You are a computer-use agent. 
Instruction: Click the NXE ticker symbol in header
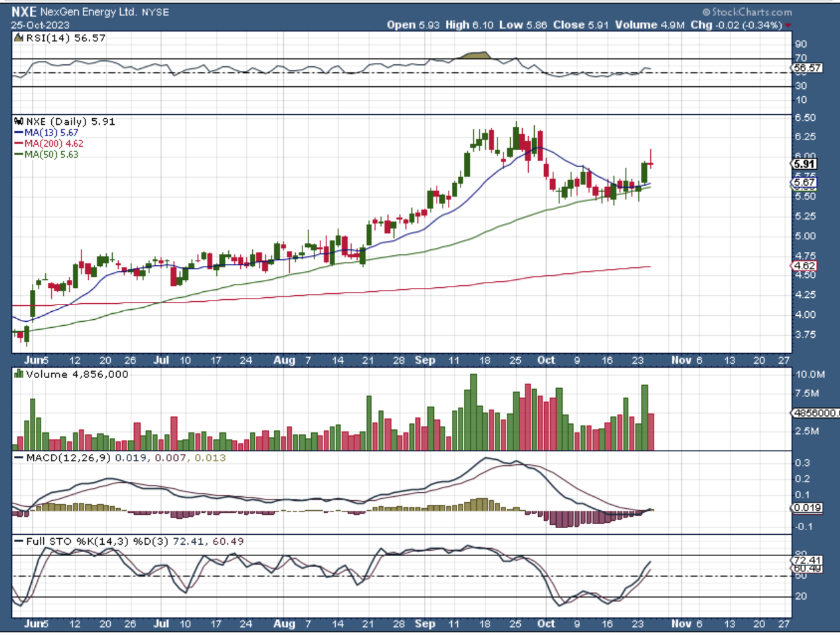(24, 12)
